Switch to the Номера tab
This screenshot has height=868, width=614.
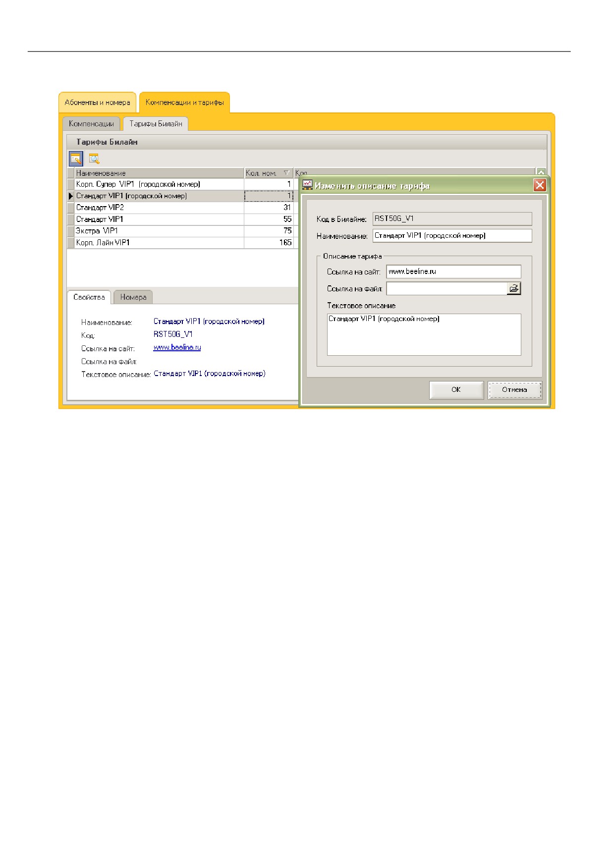coord(133,297)
